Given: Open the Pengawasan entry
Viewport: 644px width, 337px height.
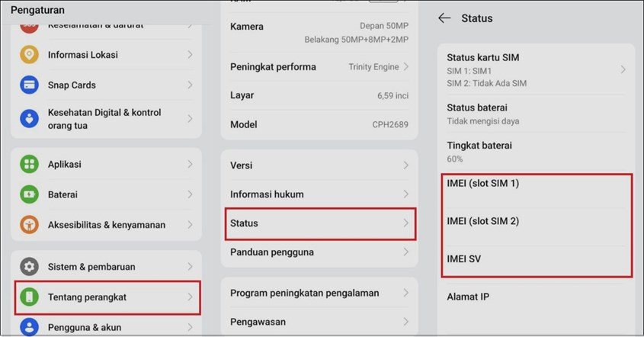Looking at the screenshot, I should (320, 323).
